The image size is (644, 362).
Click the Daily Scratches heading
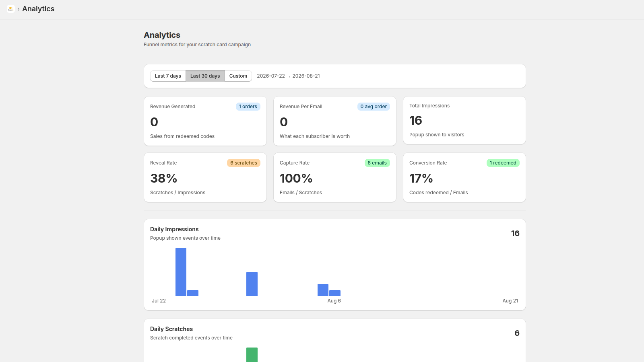coord(171,329)
